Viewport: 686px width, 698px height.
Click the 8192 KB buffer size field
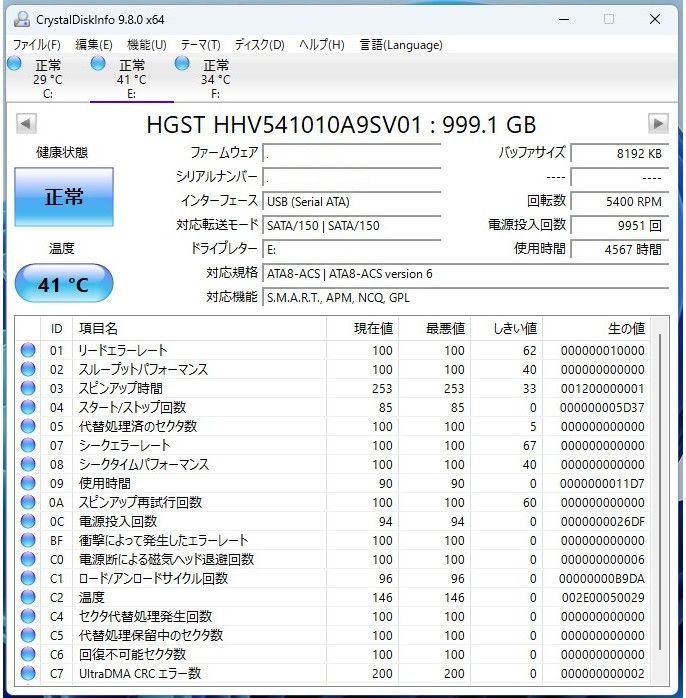[620, 153]
